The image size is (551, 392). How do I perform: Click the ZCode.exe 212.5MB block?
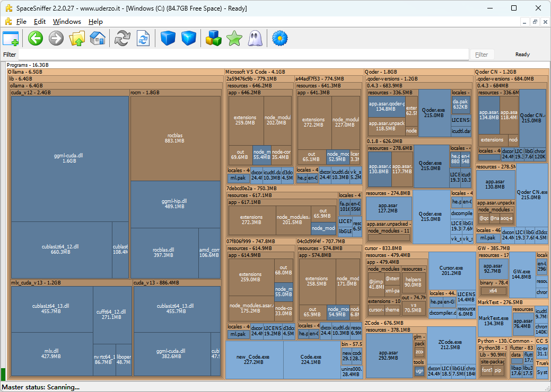tap(450, 345)
